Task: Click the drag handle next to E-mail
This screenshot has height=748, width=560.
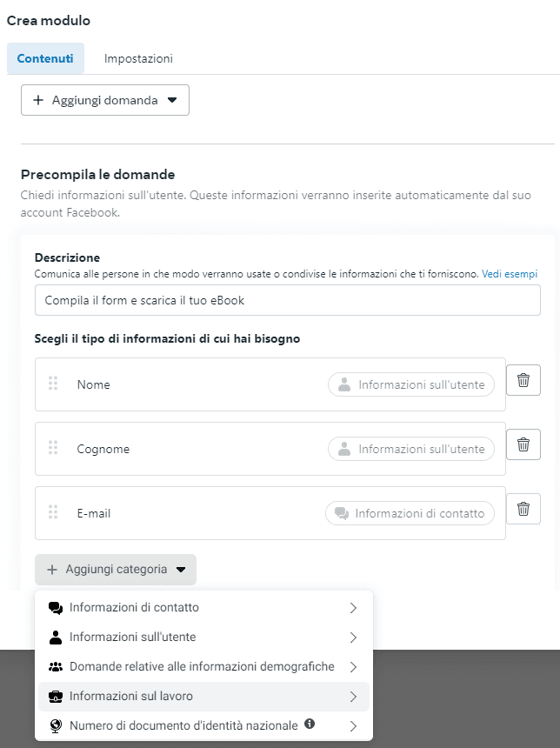Action: click(53, 512)
